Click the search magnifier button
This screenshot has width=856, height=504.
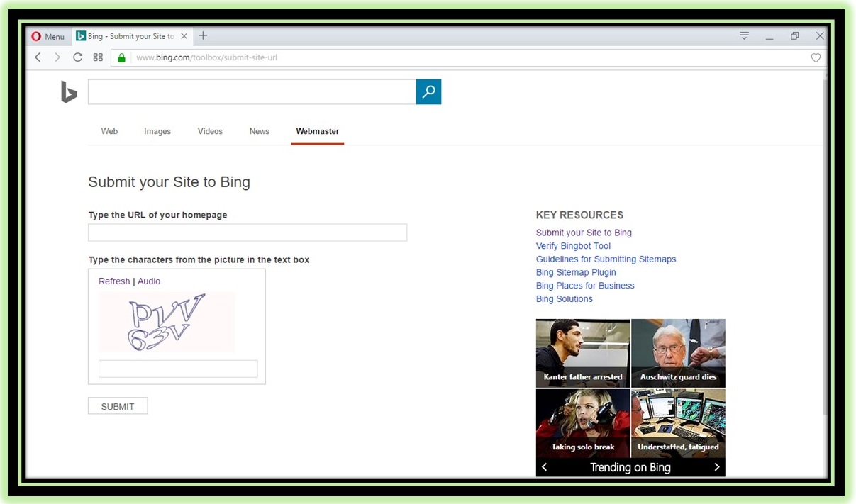click(429, 92)
